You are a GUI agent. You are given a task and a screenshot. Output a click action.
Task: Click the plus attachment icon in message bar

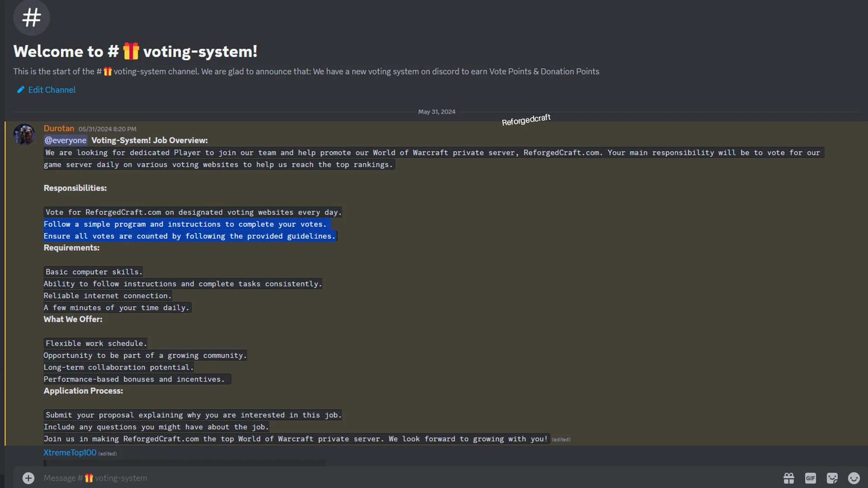[x=28, y=478]
